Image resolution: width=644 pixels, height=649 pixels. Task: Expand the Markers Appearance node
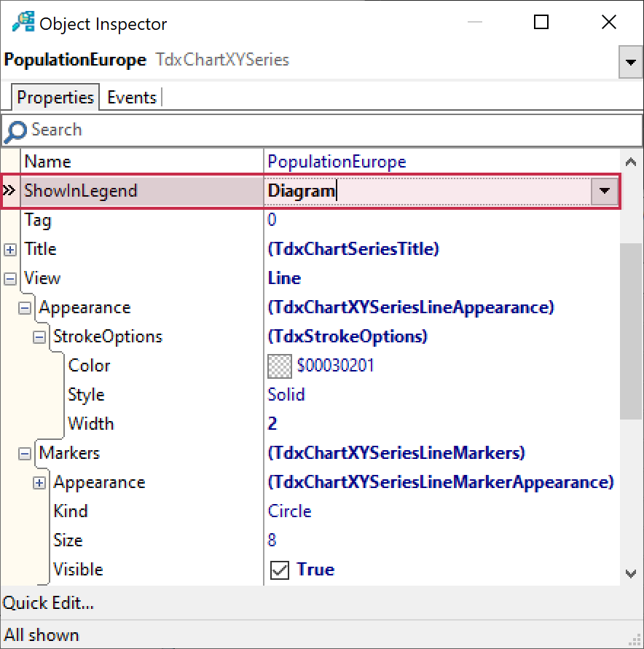coord(39,482)
